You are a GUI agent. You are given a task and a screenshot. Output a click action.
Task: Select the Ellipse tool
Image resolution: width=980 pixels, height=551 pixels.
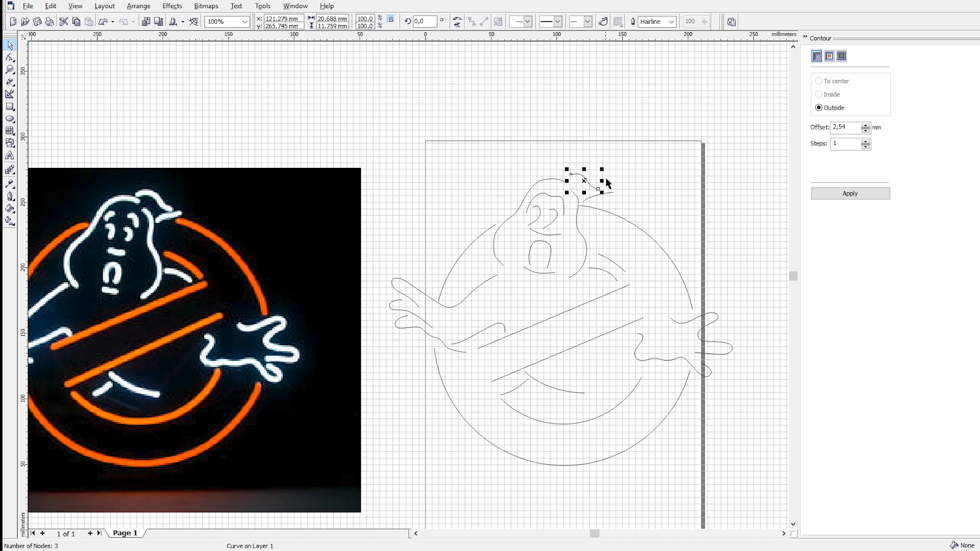tap(10, 118)
